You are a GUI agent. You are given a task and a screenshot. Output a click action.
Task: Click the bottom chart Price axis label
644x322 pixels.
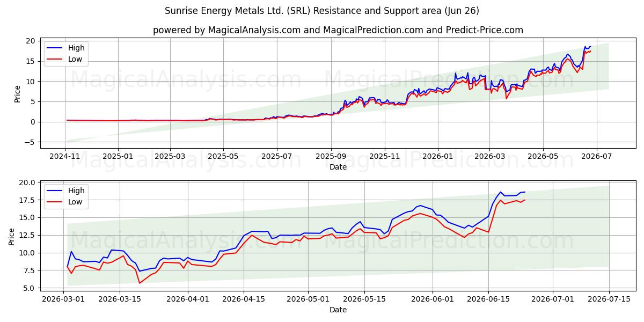tap(12, 236)
